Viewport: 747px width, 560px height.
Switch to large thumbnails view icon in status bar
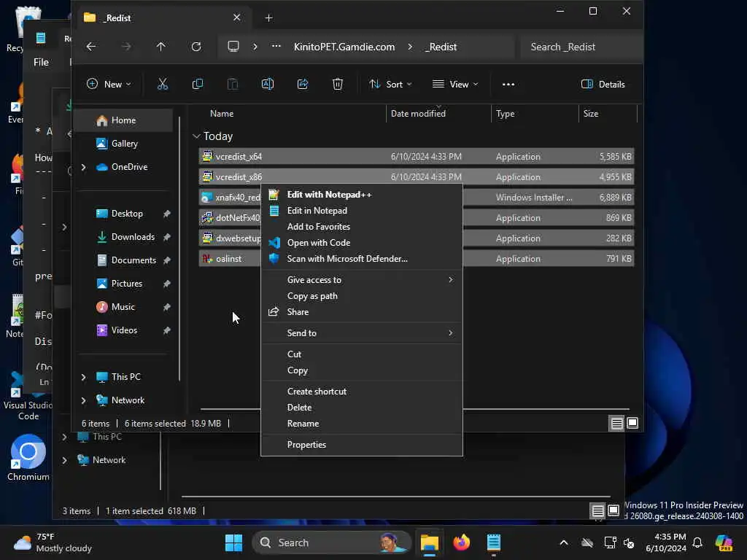coord(632,424)
